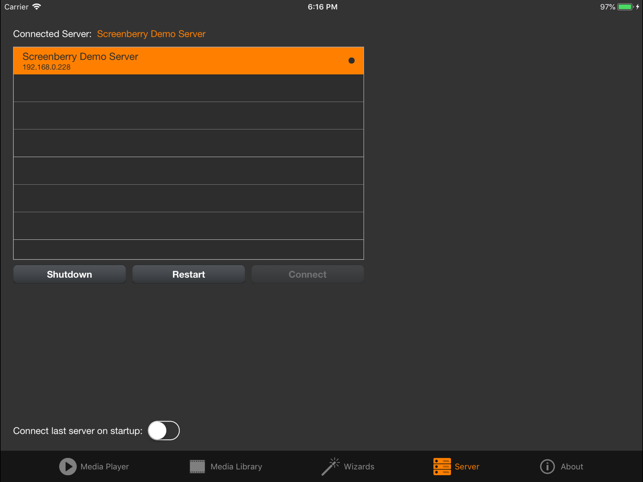Switch to the Server tab label
Viewport: 643px width, 482px height.
coord(467,467)
